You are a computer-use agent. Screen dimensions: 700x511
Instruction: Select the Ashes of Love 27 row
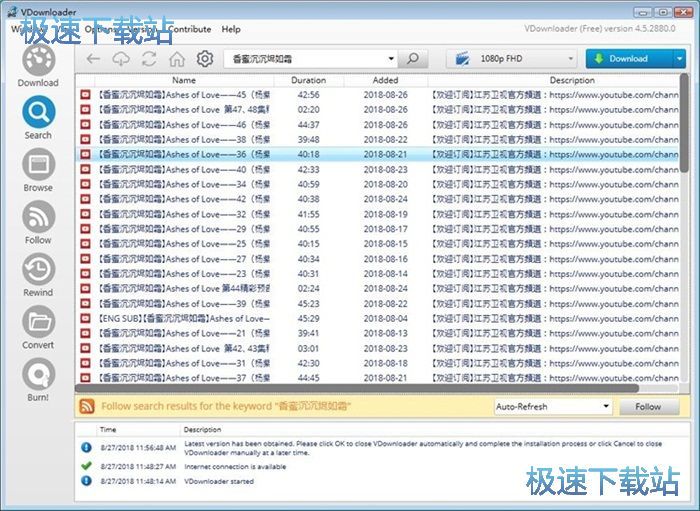(378, 259)
